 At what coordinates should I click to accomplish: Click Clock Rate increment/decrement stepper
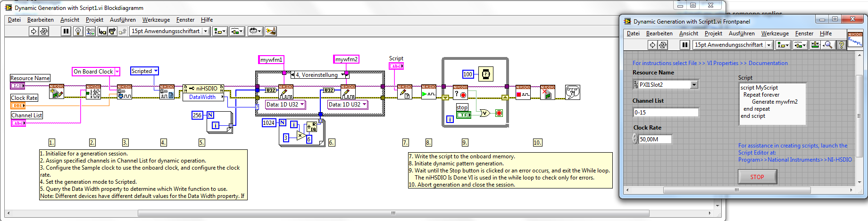[635, 139]
